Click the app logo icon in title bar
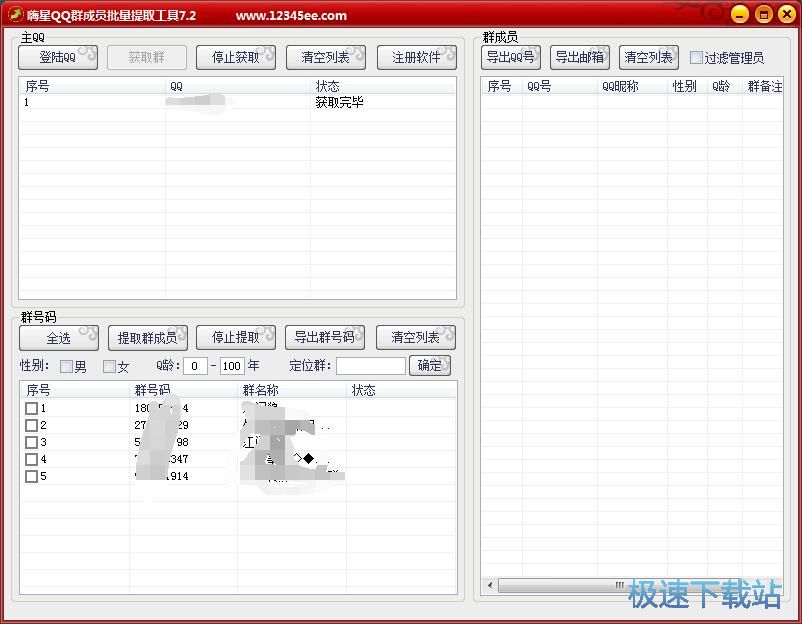Image resolution: width=802 pixels, height=624 pixels. tap(16, 14)
